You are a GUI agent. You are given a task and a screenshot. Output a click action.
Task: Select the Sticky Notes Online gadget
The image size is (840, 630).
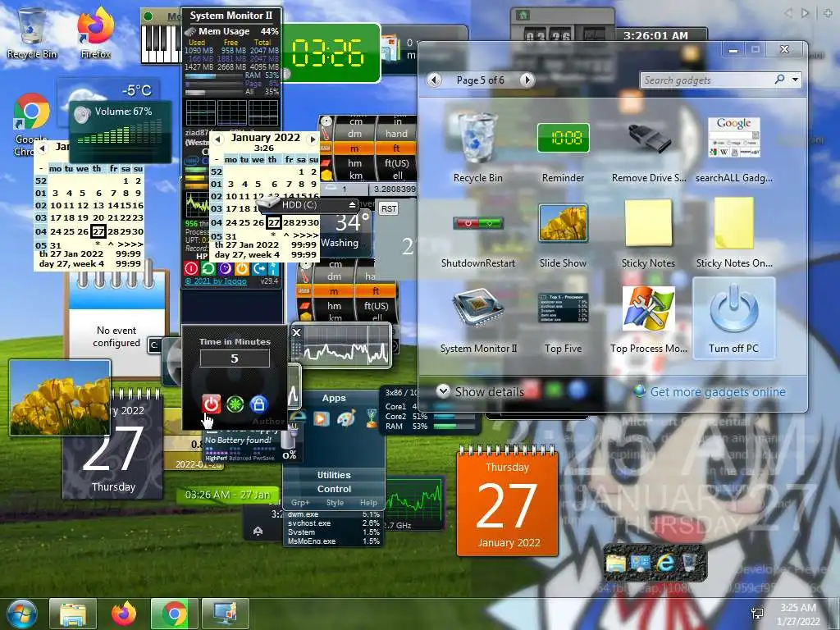[x=733, y=233]
